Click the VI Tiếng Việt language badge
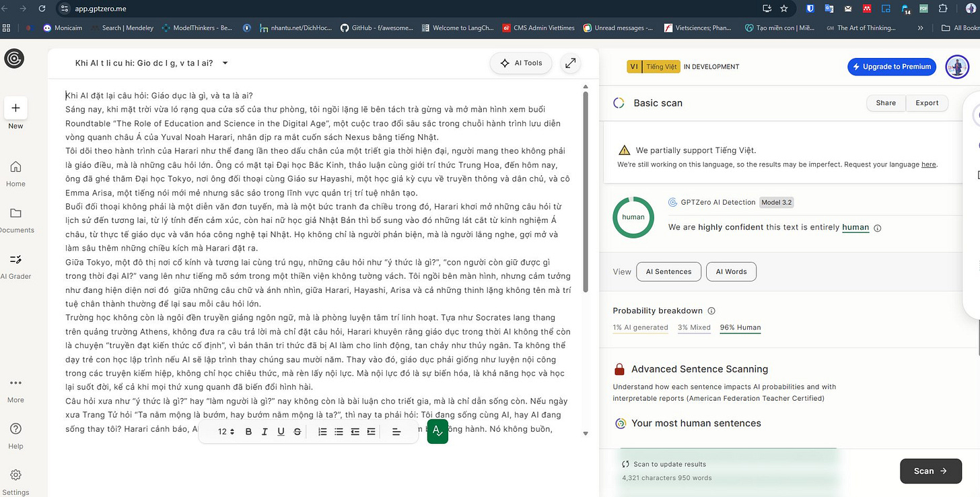The height and width of the screenshot is (497, 980). [x=654, y=67]
